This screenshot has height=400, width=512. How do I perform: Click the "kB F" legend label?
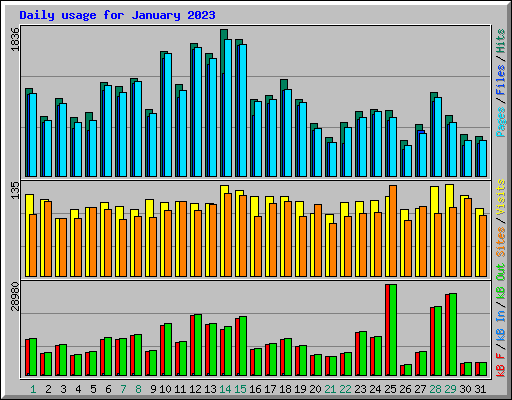pyautogui.click(x=501, y=365)
